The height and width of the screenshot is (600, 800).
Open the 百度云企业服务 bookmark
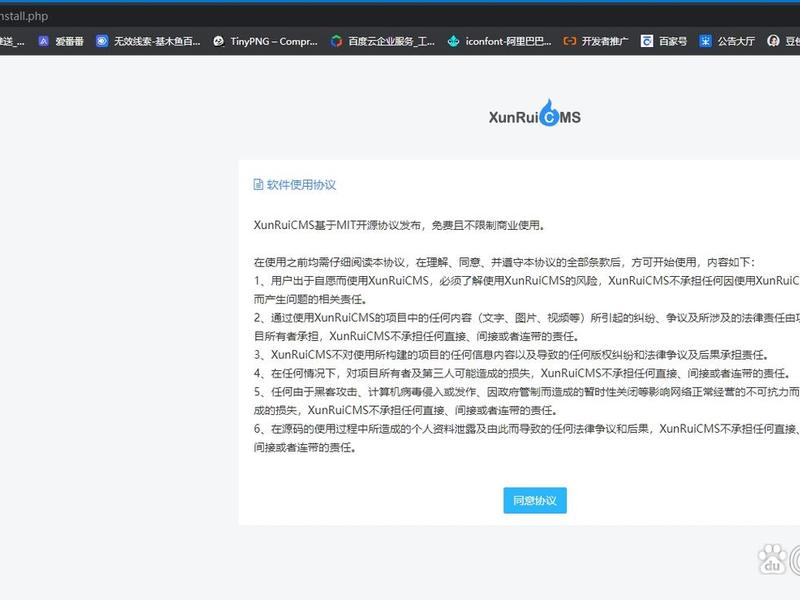(383, 41)
